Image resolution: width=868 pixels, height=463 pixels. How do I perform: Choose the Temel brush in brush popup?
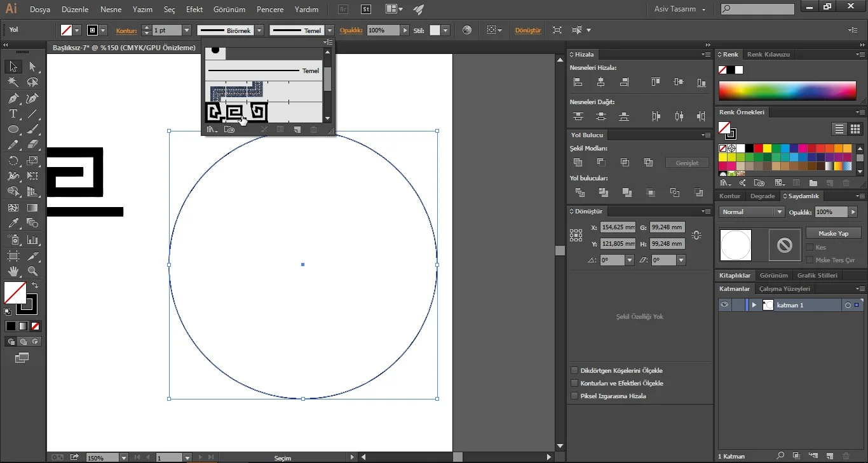264,70
